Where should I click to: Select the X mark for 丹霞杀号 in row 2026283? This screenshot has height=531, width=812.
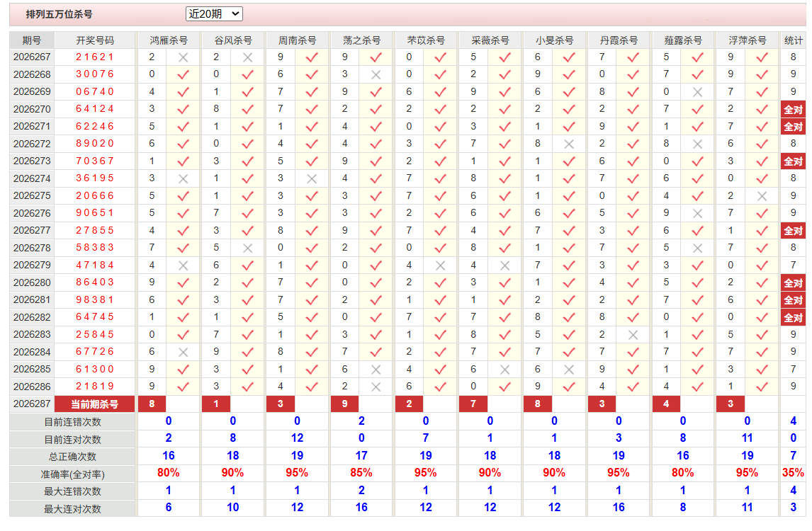633,335
